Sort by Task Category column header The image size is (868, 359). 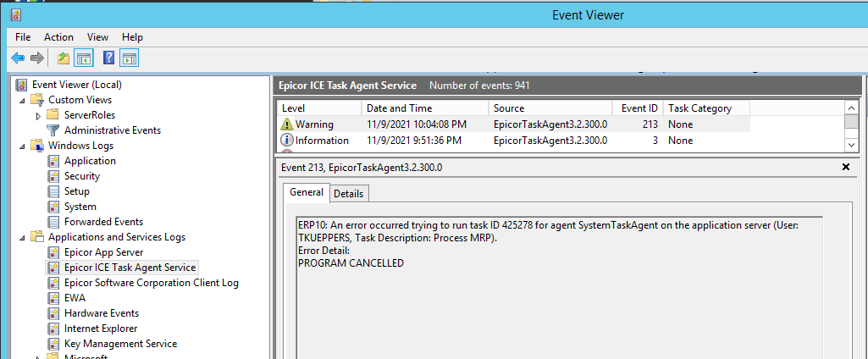706,108
